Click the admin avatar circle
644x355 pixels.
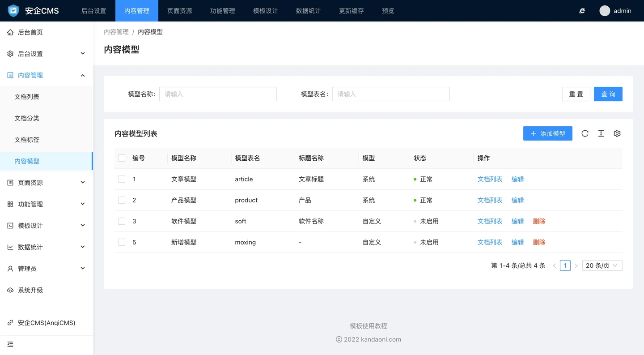click(605, 11)
